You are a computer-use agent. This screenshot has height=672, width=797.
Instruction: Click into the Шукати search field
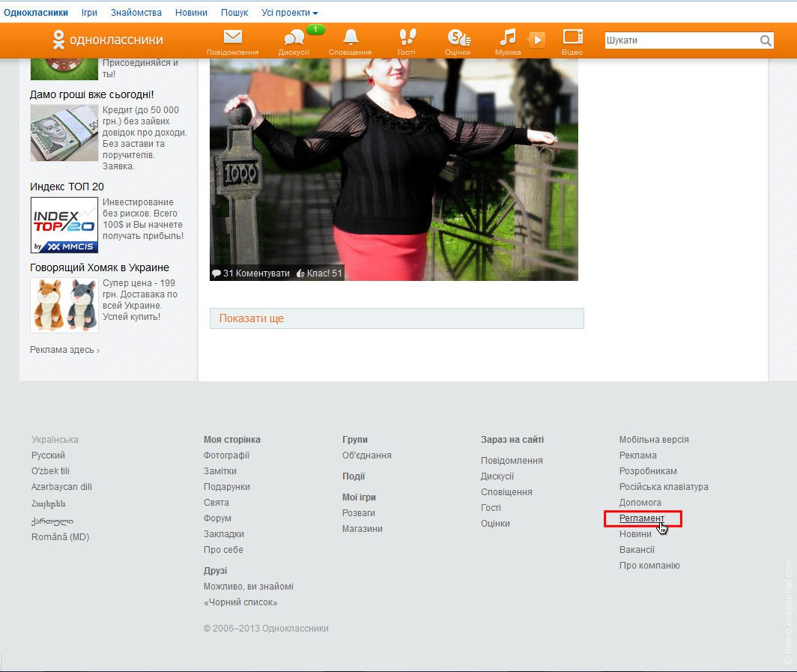[x=680, y=41]
